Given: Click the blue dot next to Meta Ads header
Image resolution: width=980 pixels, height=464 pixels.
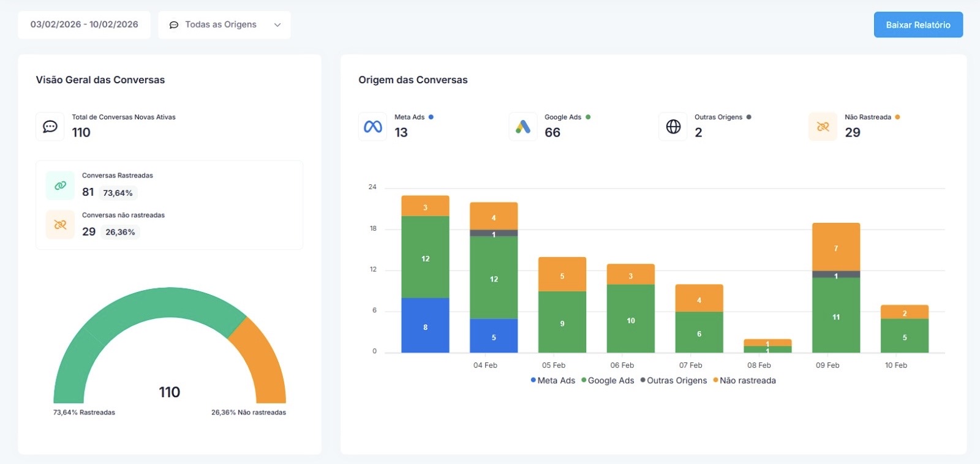Looking at the screenshot, I should [x=431, y=117].
